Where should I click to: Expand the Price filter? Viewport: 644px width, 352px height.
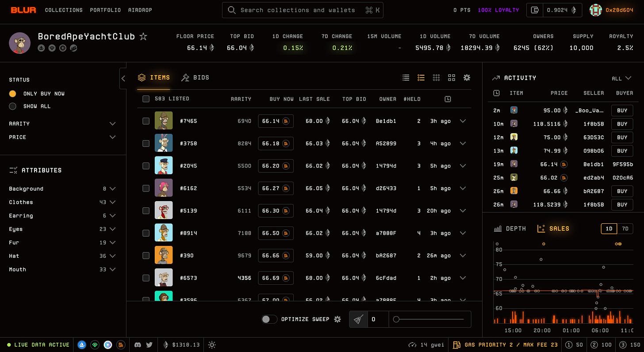62,137
